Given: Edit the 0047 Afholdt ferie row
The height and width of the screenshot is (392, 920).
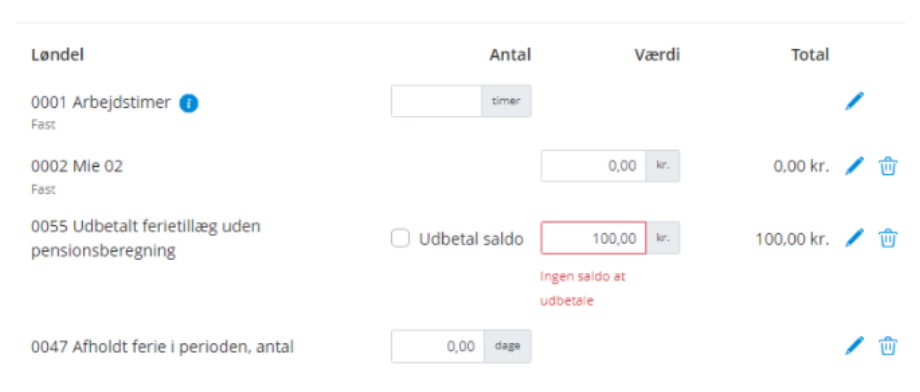Looking at the screenshot, I should (x=854, y=346).
